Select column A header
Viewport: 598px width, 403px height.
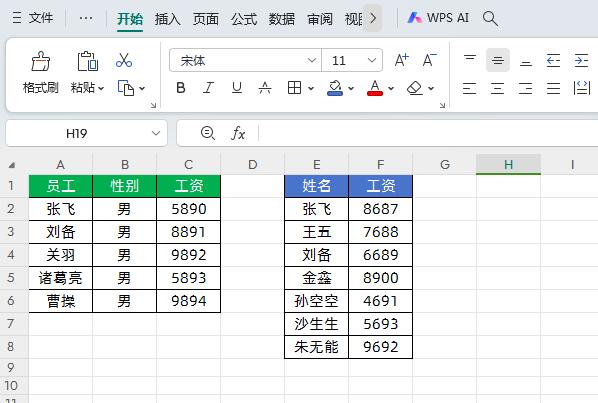61,164
